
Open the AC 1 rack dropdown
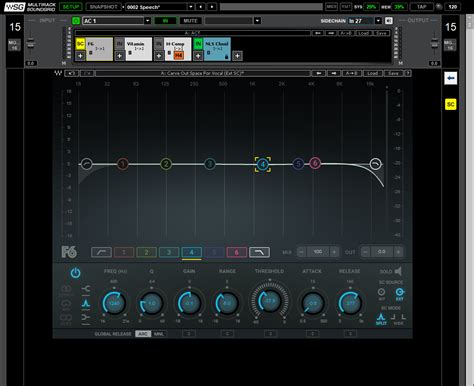(x=147, y=21)
